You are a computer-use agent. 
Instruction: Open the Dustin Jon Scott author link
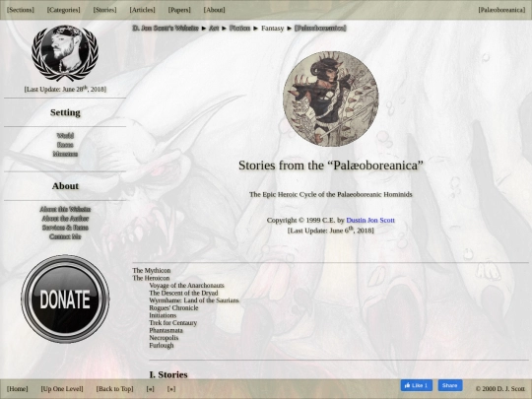pos(370,221)
